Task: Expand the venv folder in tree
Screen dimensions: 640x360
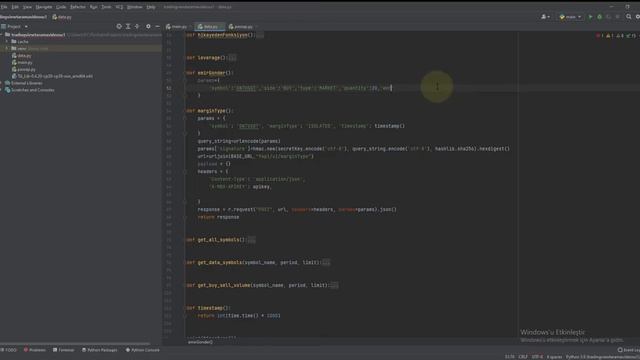Action: click(7, 48)
